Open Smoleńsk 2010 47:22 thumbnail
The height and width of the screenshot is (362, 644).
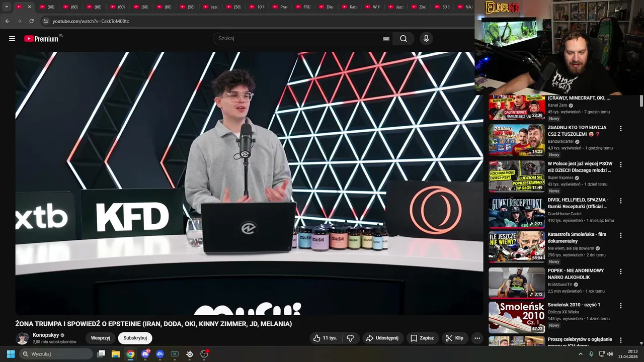(x=517, y=317)
